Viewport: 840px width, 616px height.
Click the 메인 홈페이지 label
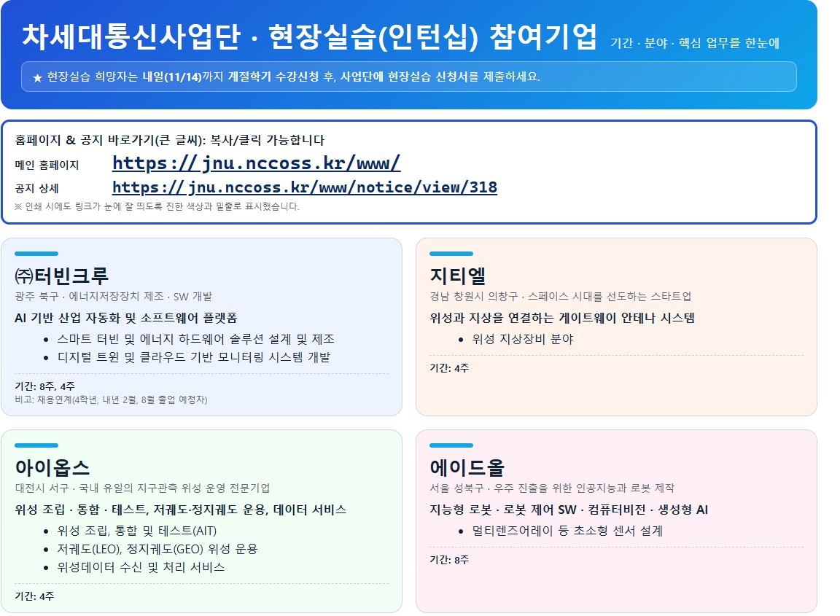point(47,165)
